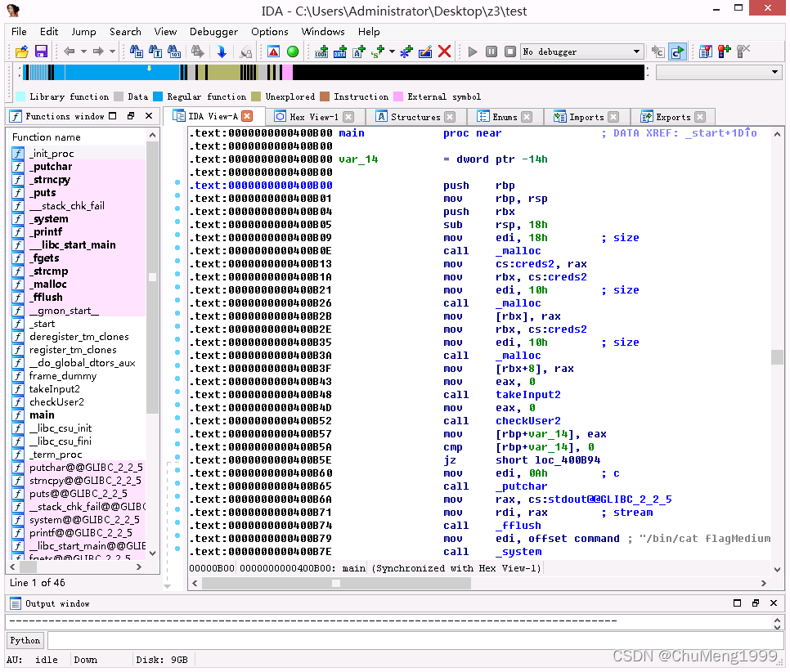Screen dimensions: 790x672
Task: Follow the takeInput2 call in disassembly
Action: 528,395
